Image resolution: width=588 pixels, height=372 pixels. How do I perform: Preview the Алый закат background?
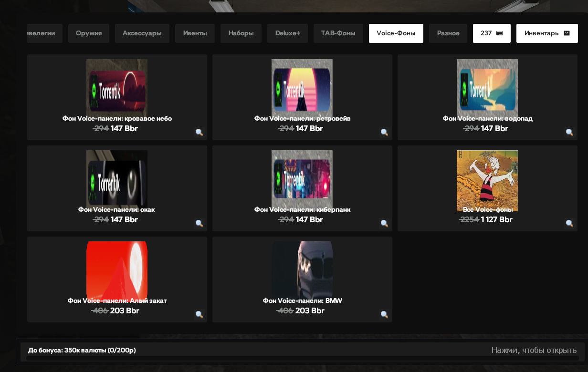click(199, 314)
